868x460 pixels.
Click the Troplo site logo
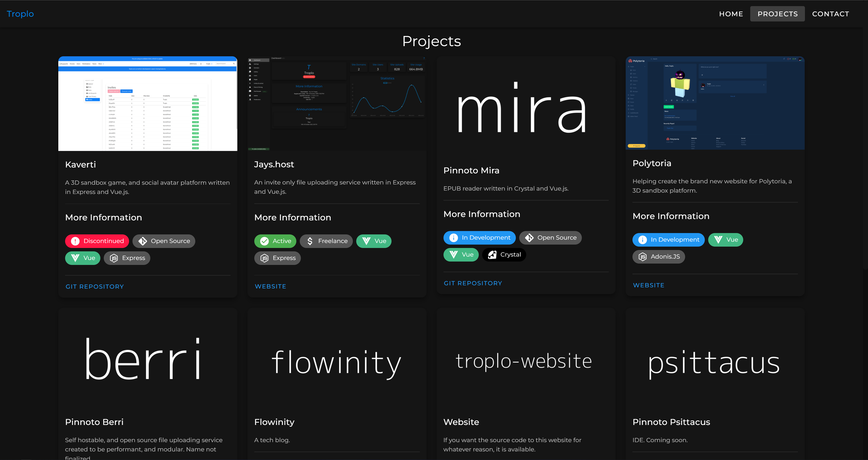point(20,14)
